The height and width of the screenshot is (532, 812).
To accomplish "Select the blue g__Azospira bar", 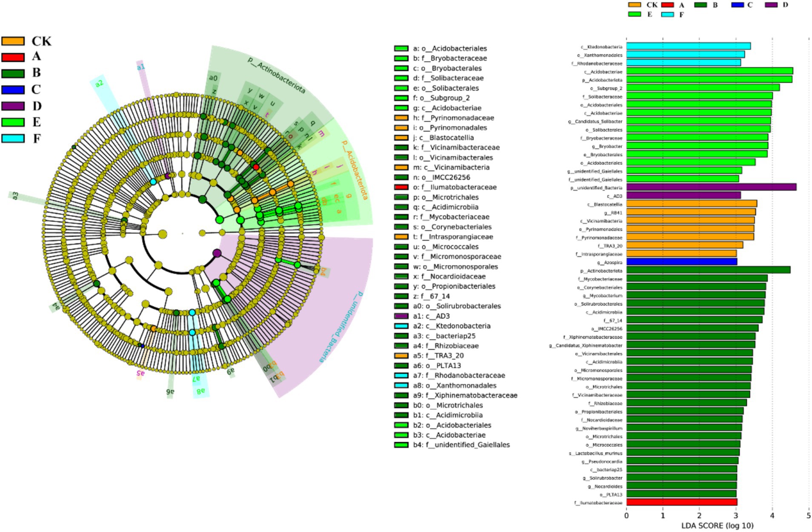I will click(x=681, y=262).
